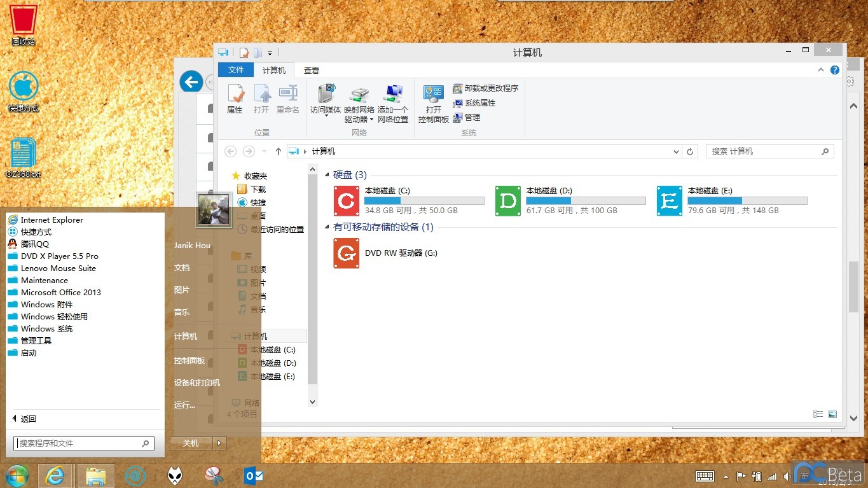868x488 pixels.
Task: Choose 添加一个网络位置 ribbon icon
Action: pos(393,104)
